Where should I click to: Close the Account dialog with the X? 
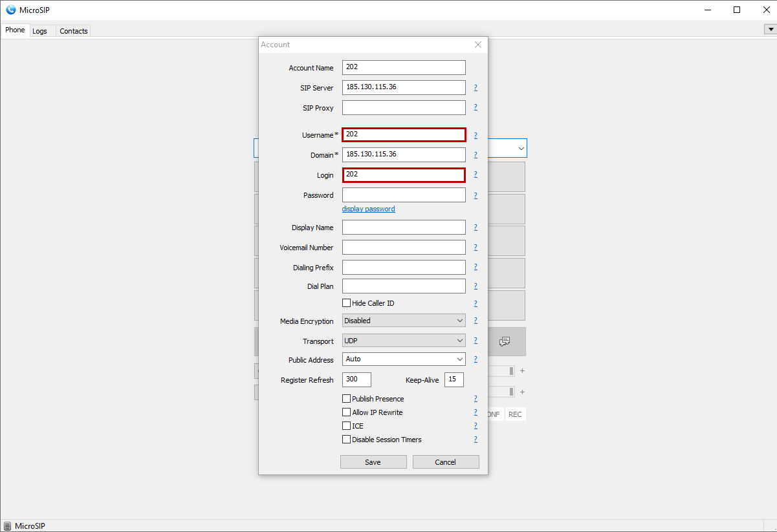(478, 45)
